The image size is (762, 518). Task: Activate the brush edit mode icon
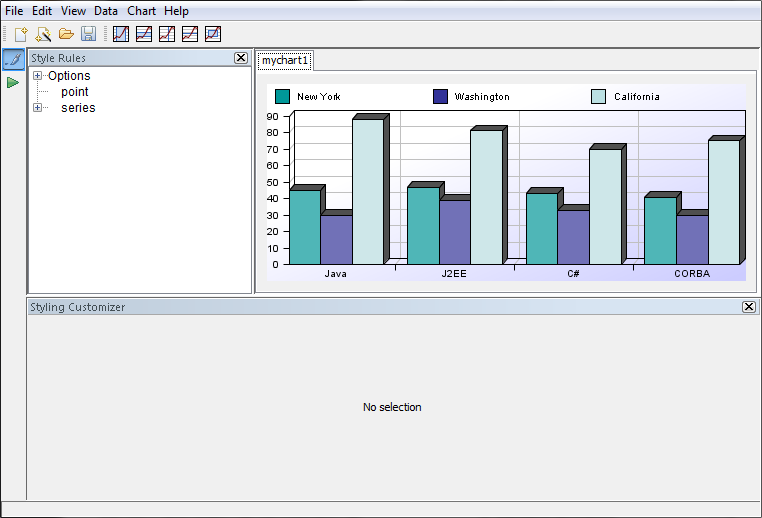click(x=13, y=59)
